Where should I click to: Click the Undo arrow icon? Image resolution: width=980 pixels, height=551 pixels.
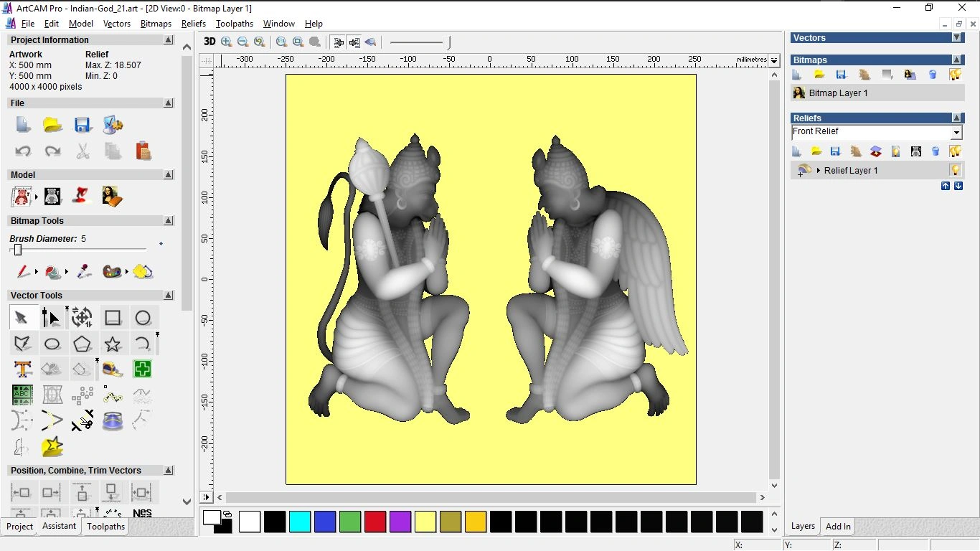[23, 151]
